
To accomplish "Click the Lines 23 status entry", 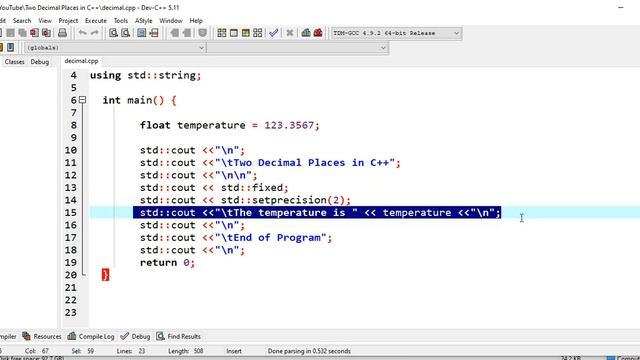I will point(131,351).
